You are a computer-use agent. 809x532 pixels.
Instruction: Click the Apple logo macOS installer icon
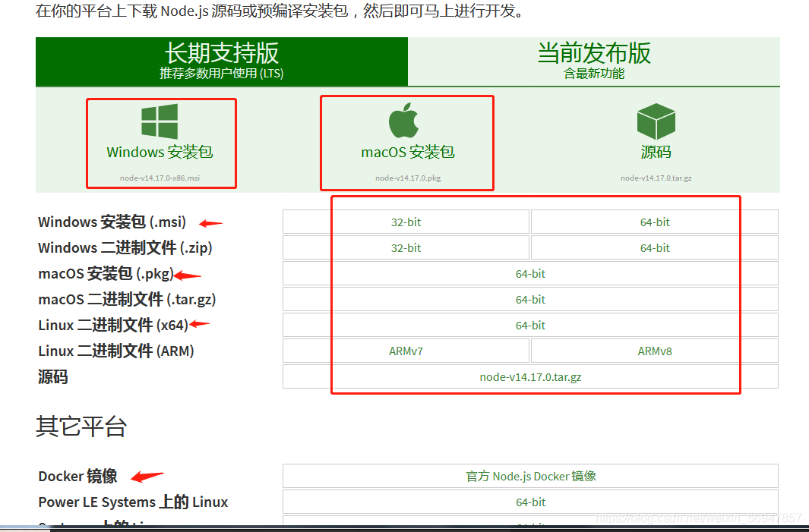pyautogui.click(x=404, y=120)
